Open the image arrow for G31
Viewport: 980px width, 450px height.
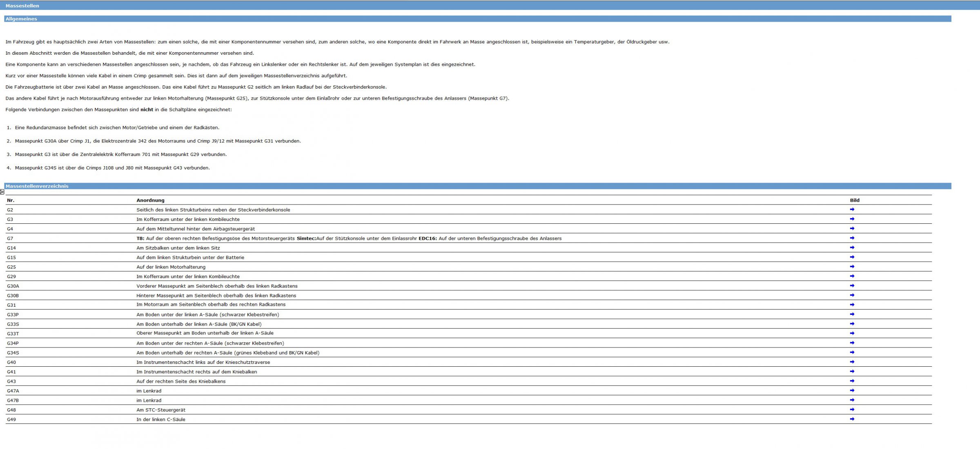tap(852, 305)
